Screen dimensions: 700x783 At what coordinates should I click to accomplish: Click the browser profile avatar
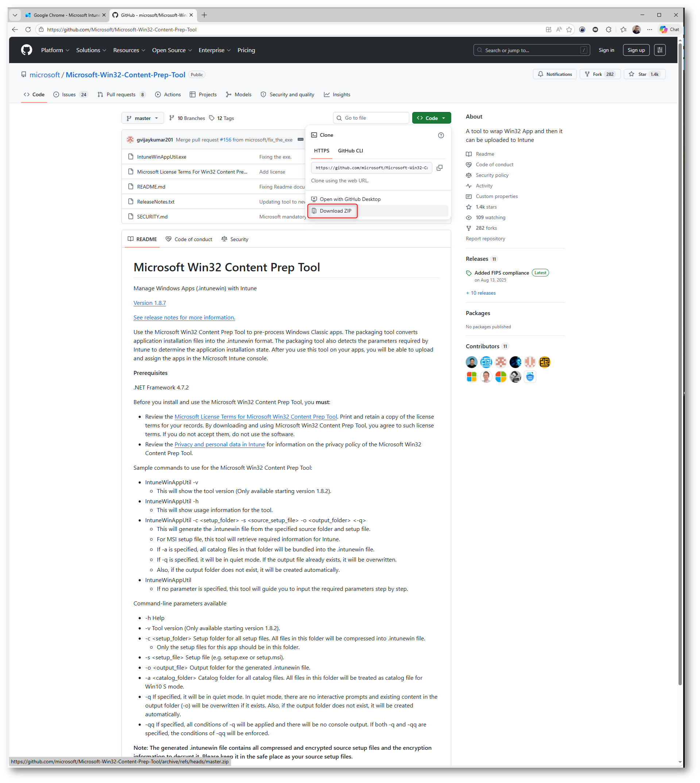point(637,30)
